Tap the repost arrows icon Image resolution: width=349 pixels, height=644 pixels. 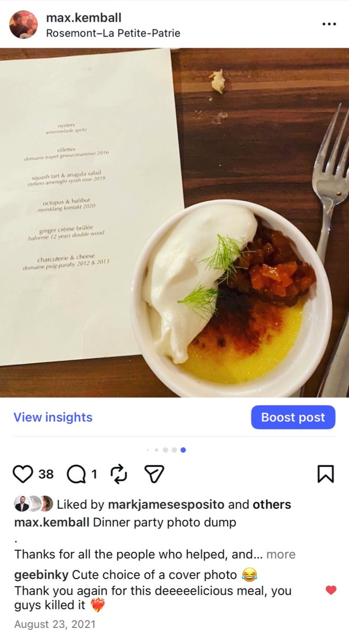pos(118,474)
